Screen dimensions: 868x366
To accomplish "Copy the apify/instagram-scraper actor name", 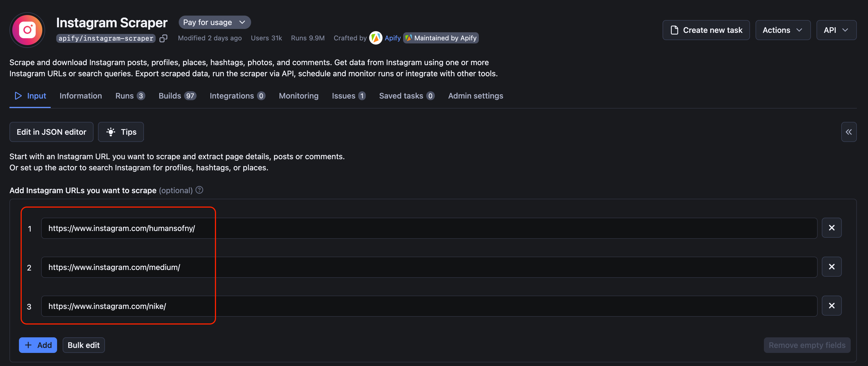I will (x=163, y=38).
